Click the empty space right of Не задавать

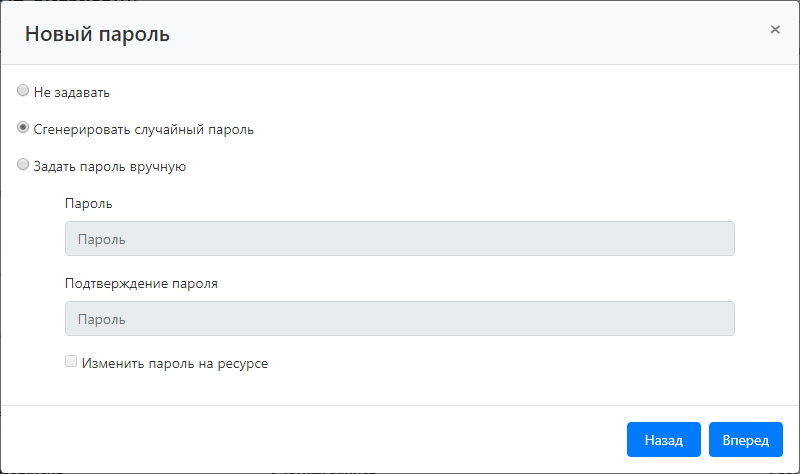[x=400, y=92]
